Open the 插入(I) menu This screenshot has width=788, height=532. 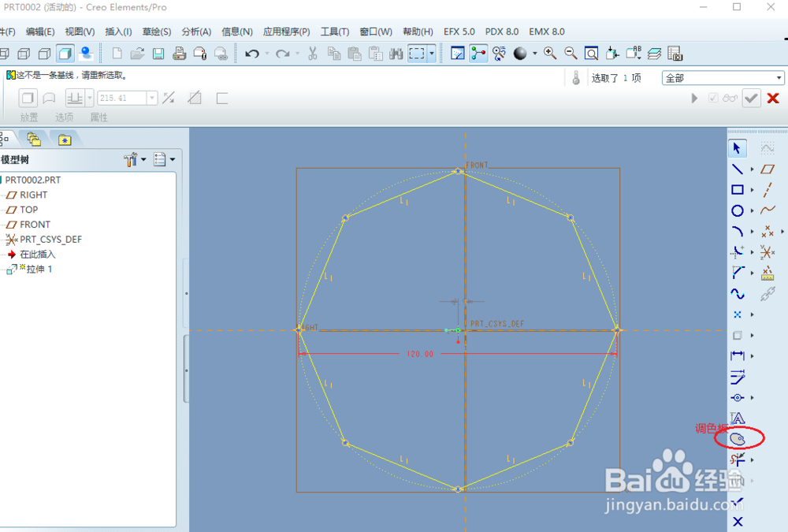click(x=119, y=32)
